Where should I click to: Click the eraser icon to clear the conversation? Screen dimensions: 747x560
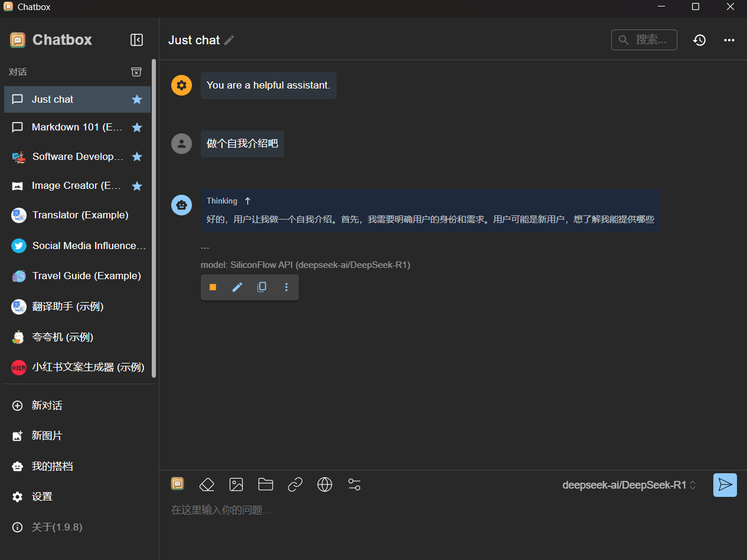click(207, 484)
